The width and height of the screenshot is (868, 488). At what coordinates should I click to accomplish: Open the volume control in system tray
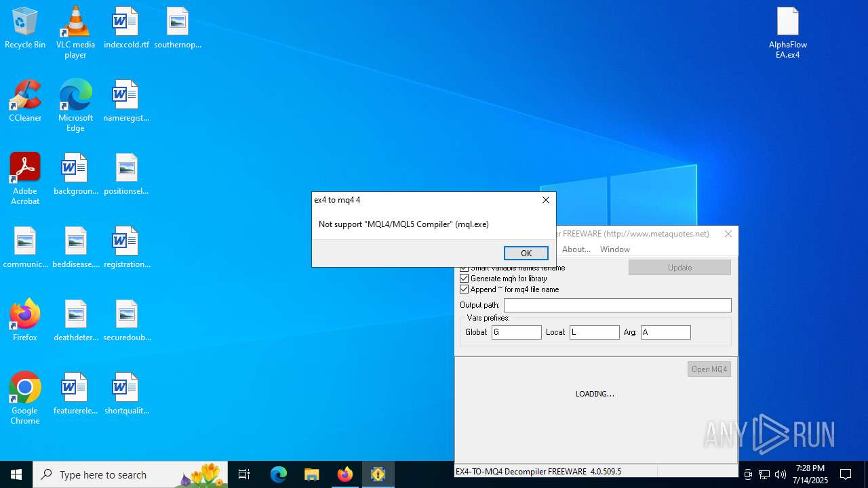click(780, 474)
